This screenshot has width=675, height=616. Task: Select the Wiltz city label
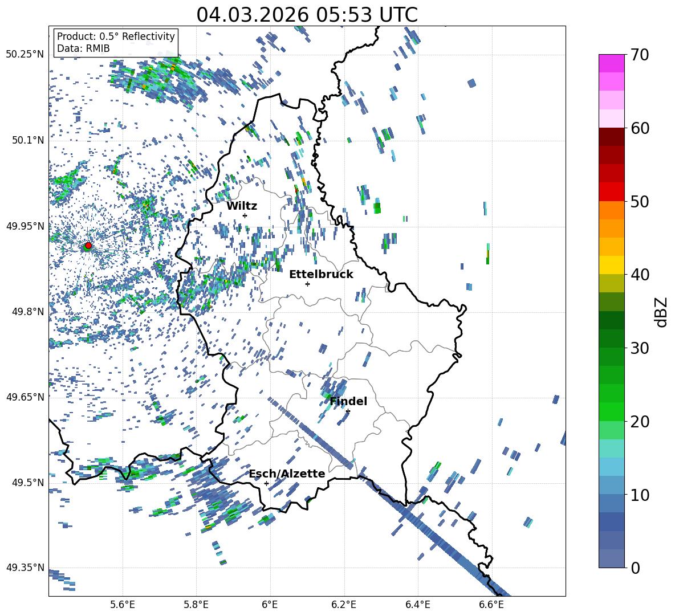coord(242,206)
